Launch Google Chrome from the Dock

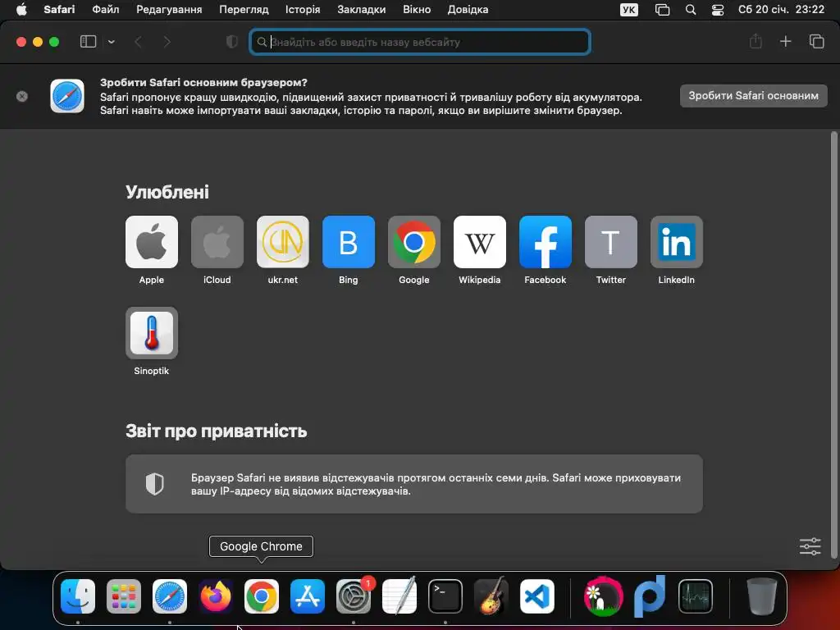[262, 596]
